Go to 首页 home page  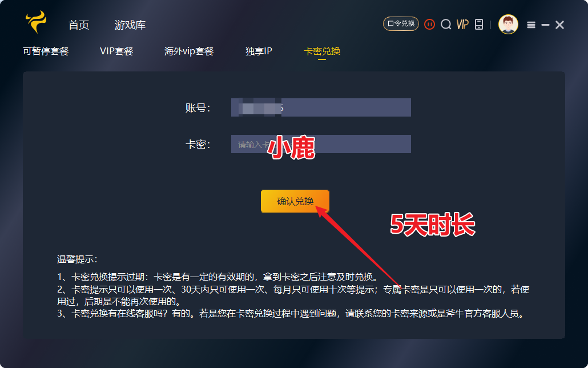click(79, 25)
